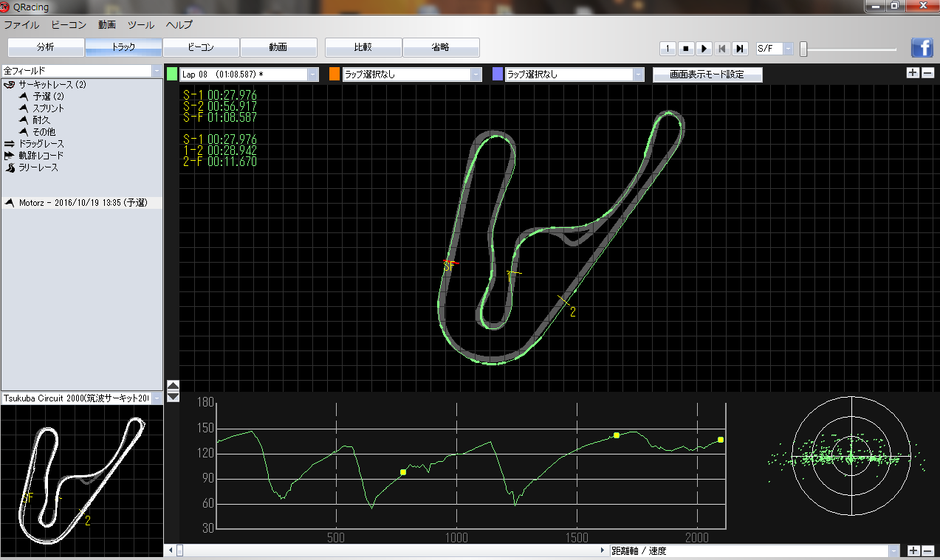Zoom out the speed chart with minus

(927, 550)
